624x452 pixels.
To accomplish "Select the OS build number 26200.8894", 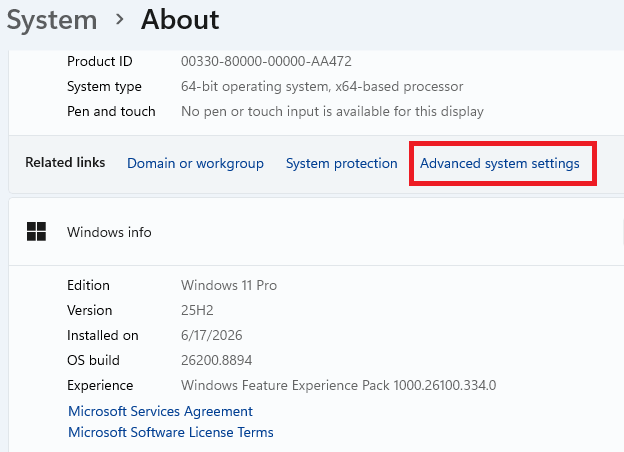I will 216,360.
